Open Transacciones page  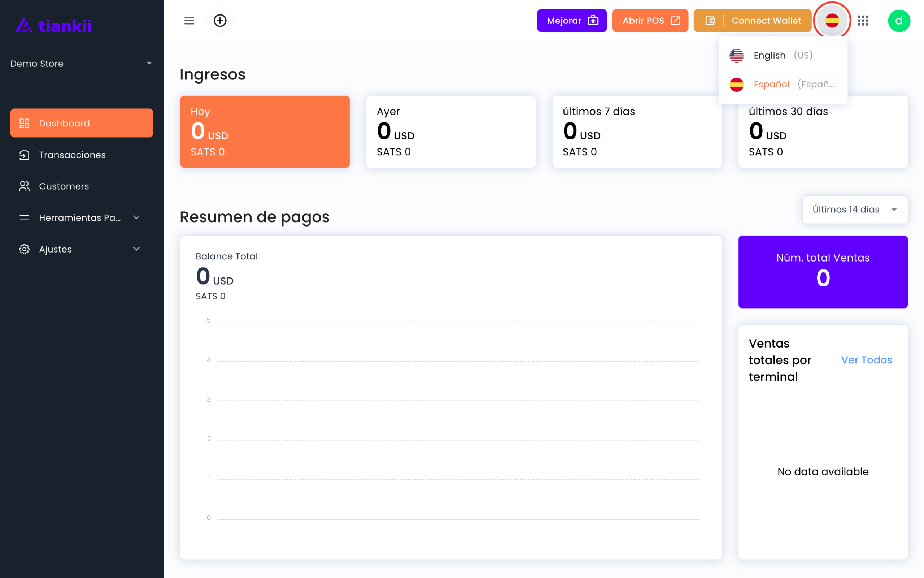click(82, 155)
